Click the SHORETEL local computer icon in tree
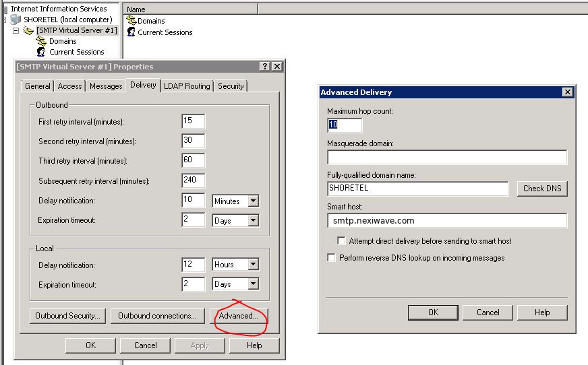This screenshot has height=365, width=588. click(16, 20)
